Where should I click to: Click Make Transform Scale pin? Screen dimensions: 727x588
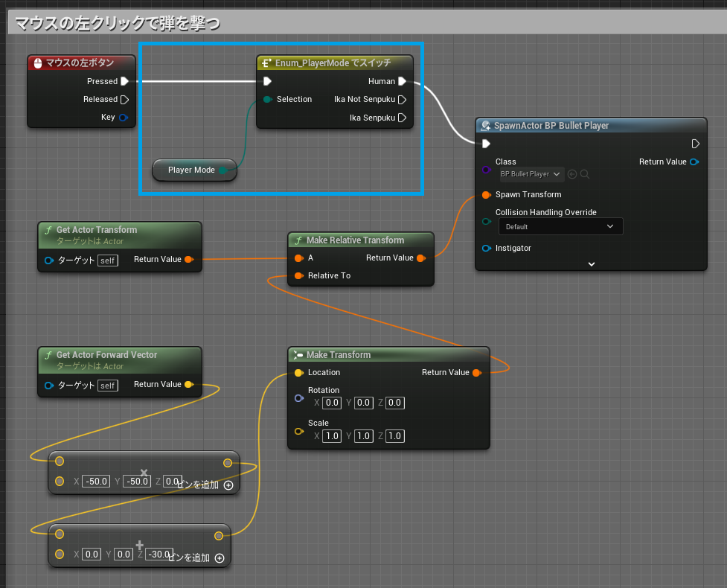click(299, 431)
